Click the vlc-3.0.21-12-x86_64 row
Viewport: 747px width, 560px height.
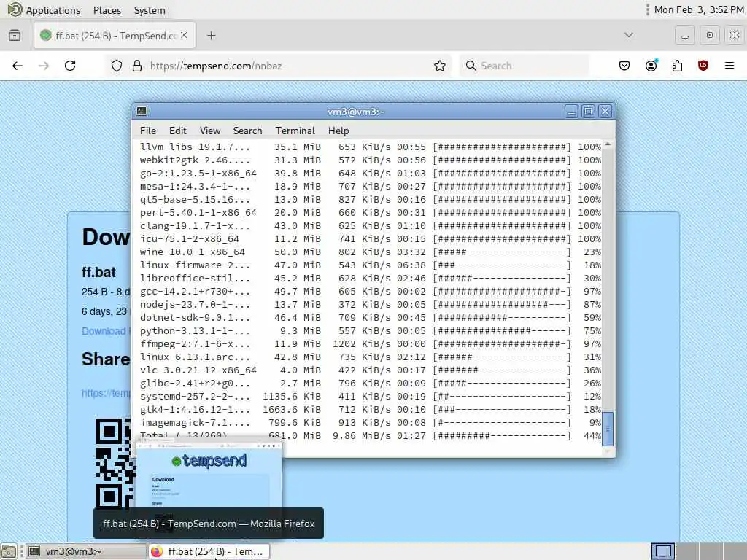(370, 370)
